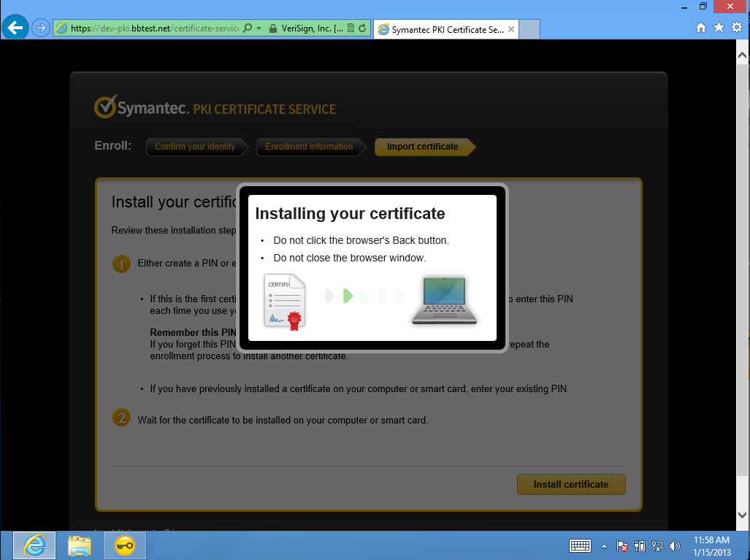Select the Import certificate step

tap(425, 147)
